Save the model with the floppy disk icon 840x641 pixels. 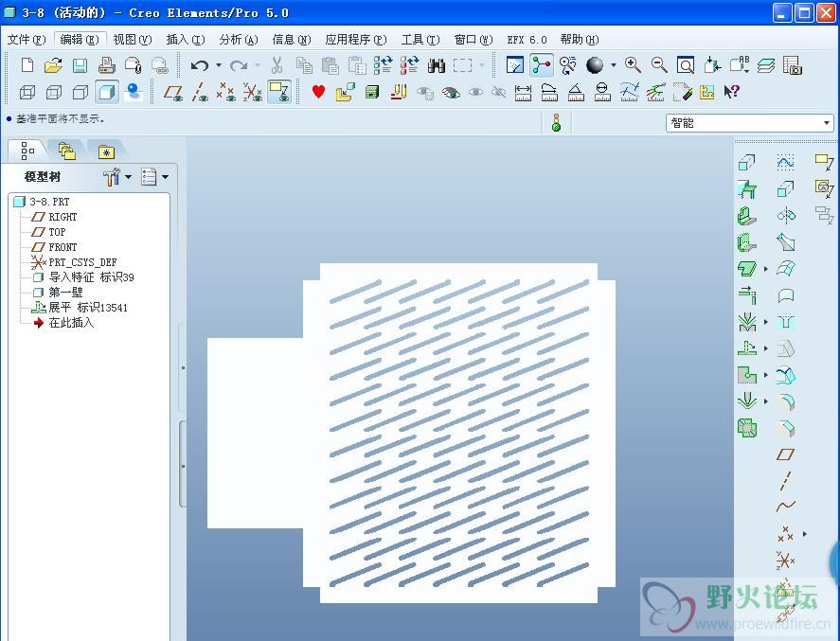(80, 65)
